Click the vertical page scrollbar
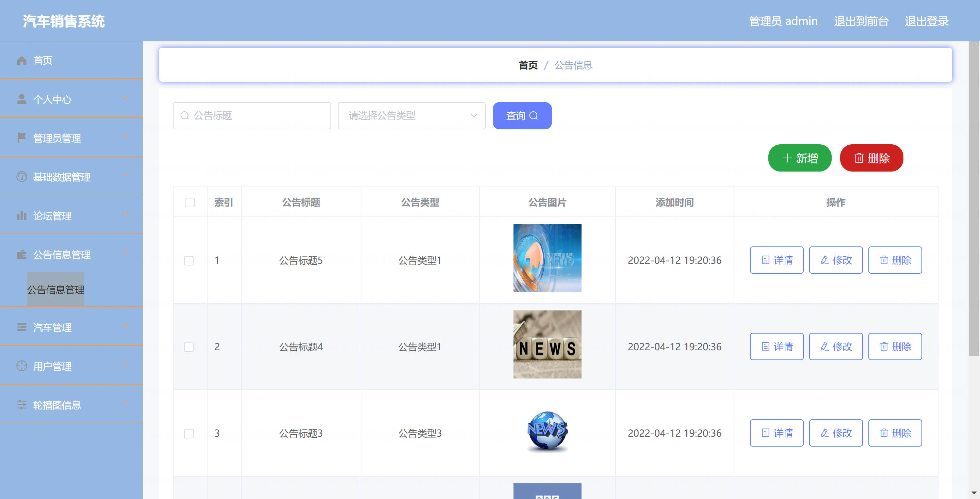The width and height of the screenshot is (980, 499). 974,199
